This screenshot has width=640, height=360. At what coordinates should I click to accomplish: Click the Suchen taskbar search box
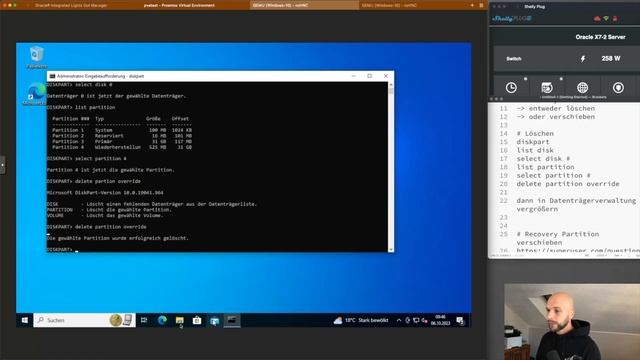(84, 320)
